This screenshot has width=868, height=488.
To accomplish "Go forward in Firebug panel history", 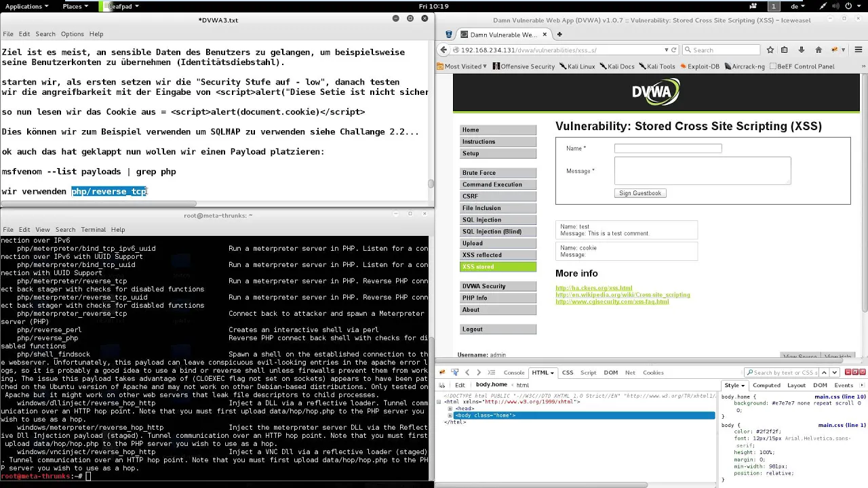I will [479, 372].
